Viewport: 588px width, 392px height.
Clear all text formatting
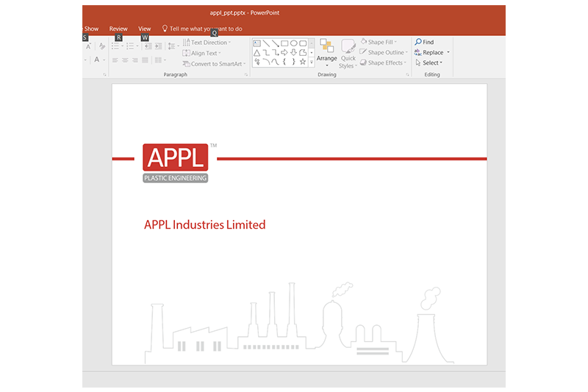tap(101, 46)
